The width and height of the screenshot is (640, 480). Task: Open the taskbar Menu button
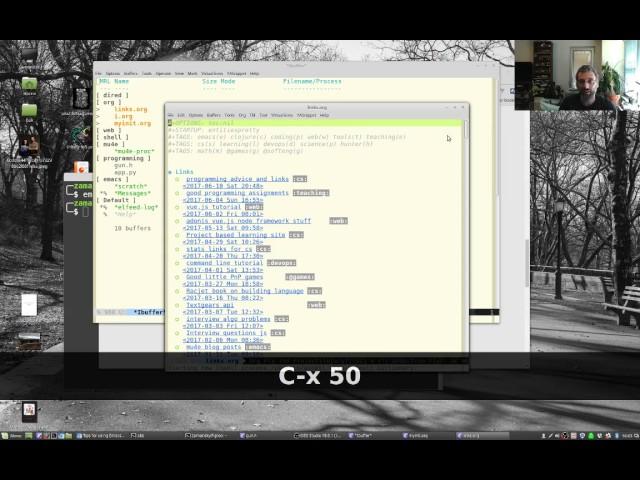tap(12, 436)
